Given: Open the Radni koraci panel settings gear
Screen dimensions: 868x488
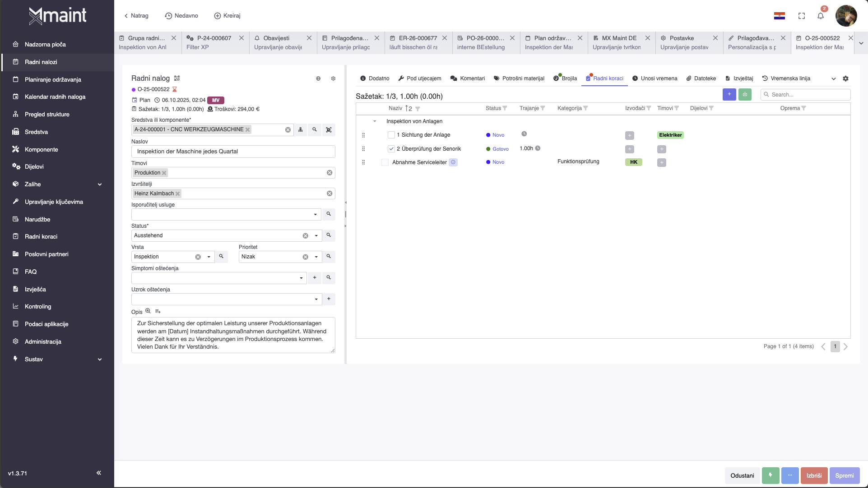Looking at the screenshot, I should click(845, 78).
